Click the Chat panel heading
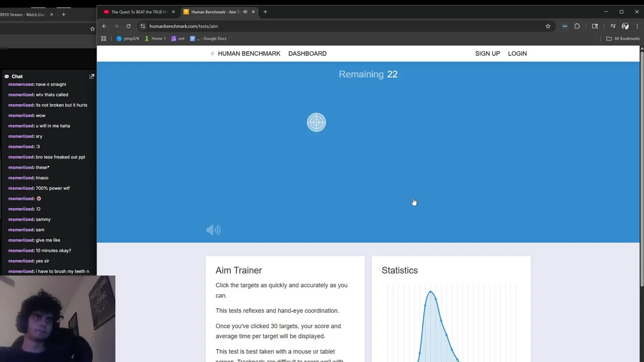The width and height of the screenshot is (644, 362). coord(17,76)
